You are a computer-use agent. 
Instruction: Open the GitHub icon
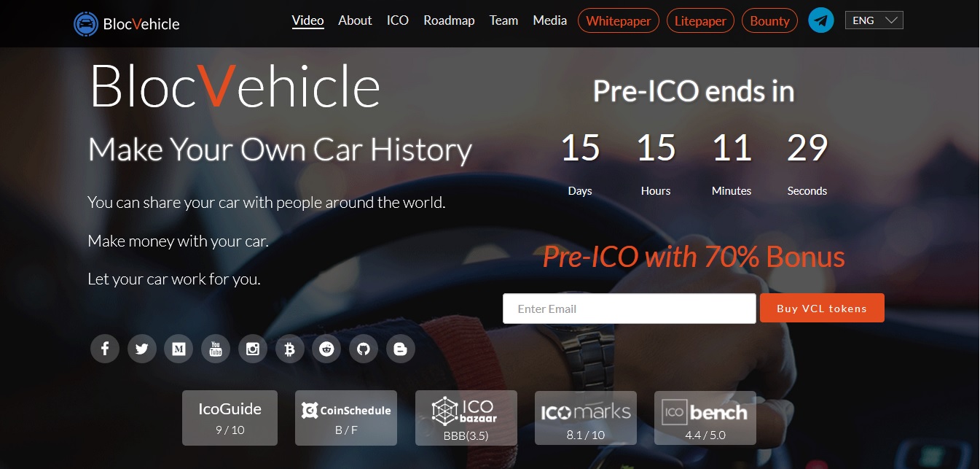pos(364,349)
